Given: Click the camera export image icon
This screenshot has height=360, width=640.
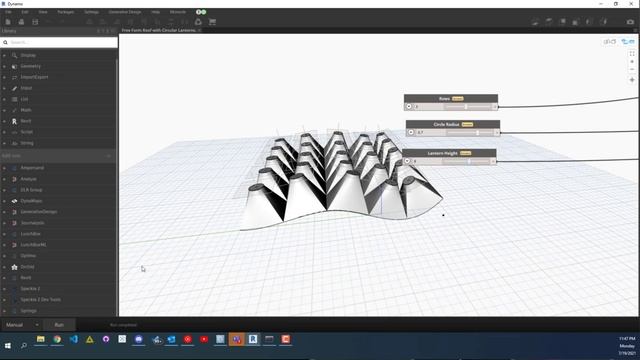Looking at the screenshot, I should coord(630,22).
